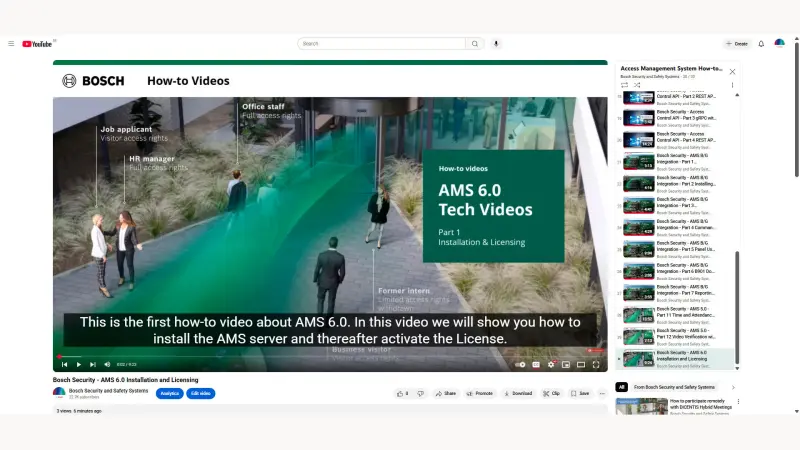This screenshot has width=800, height=450.
Task: Toggle theater mode
Action: pyautogui.click(x=581, y=364)
